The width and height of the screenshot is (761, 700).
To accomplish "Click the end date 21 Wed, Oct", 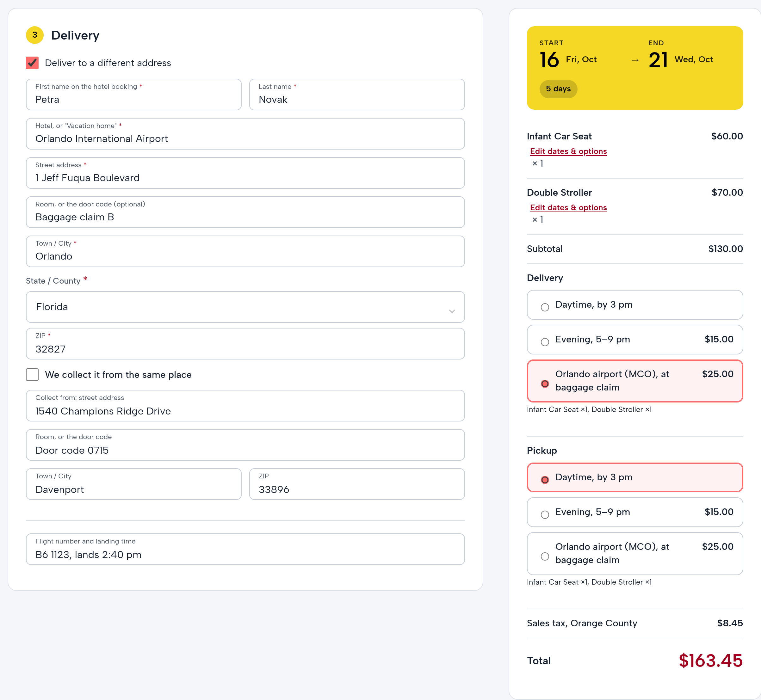I will pyautogui.click(x=681, y=60).
